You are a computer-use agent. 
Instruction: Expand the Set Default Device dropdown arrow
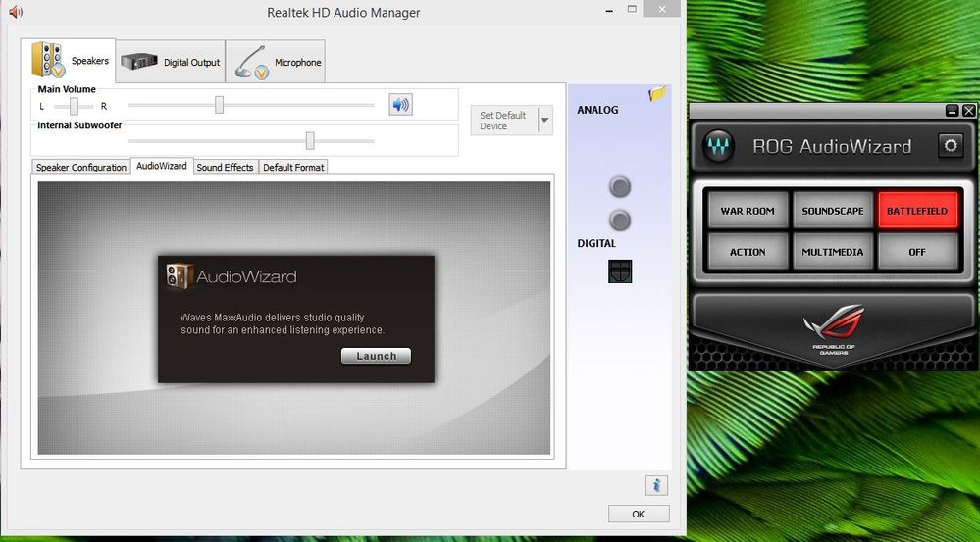[545, 121]
